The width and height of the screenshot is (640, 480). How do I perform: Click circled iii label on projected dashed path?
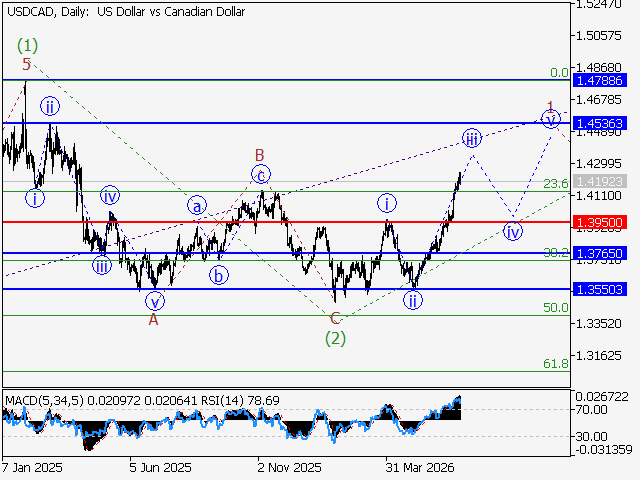[472, 139]
